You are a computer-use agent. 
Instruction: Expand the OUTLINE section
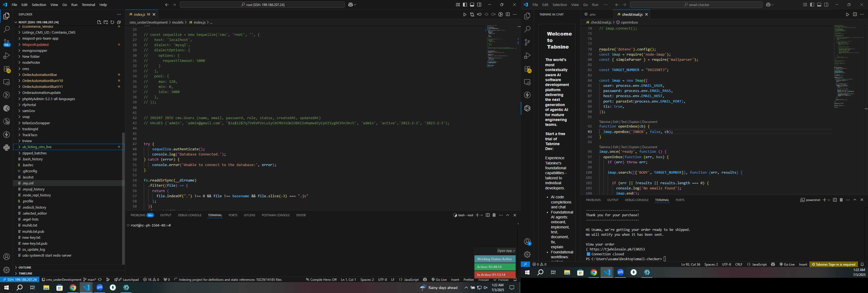69,267
